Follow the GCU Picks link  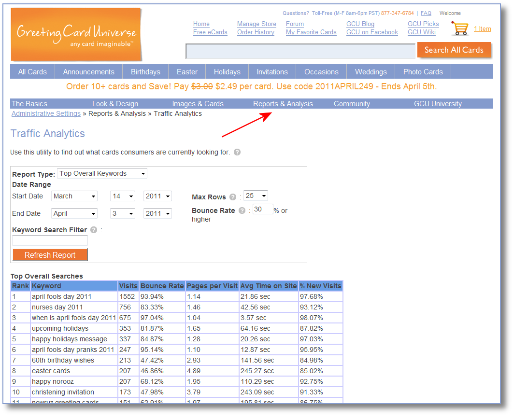coord(423,24)
